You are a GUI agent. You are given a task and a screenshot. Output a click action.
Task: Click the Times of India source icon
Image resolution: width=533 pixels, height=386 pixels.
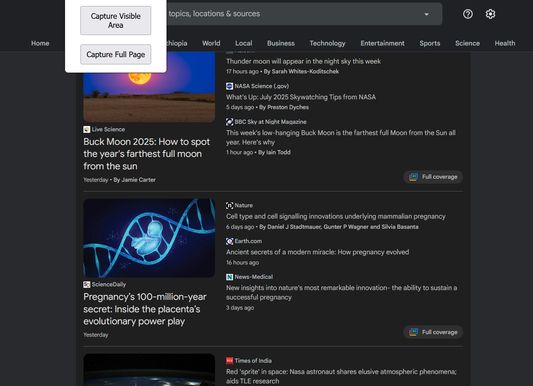click(229, 361)
